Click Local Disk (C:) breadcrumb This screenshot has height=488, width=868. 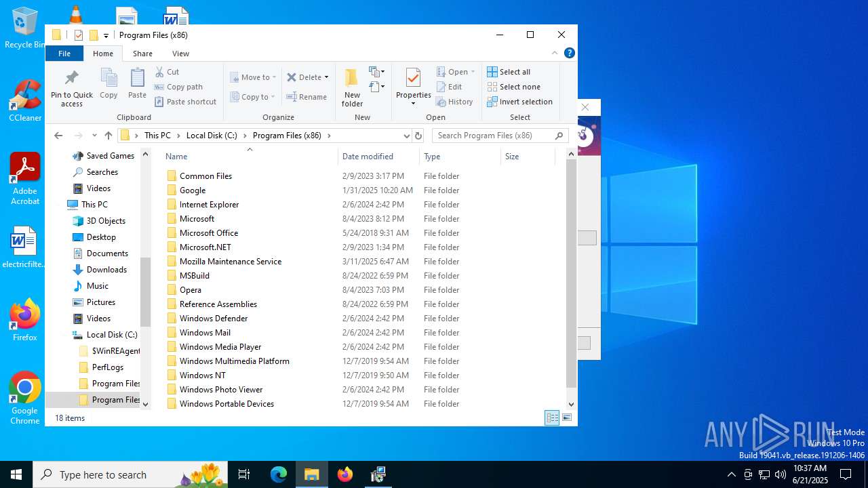point(212,136)
